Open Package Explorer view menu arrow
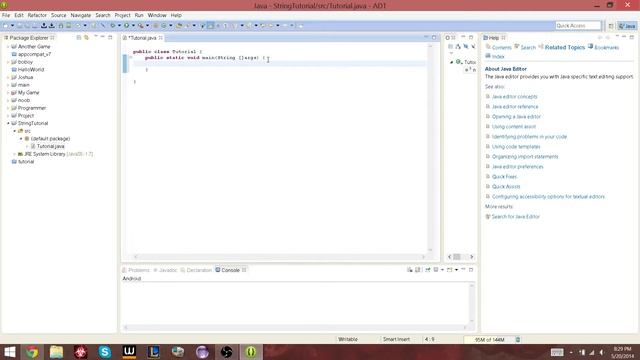 96,37
